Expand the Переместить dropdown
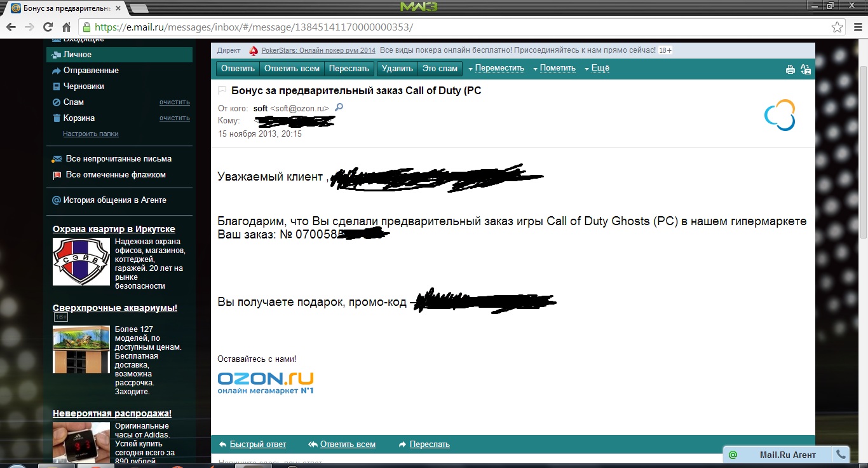Viewport: 868px width, 468px height. [x=496, y=69]
